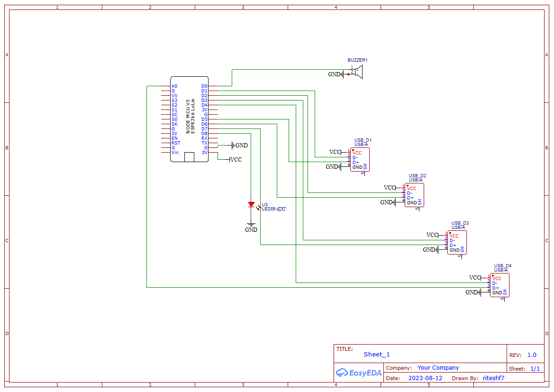Click the 'VV' pin label
Screen dimensions: 554x392
[174, 96]
